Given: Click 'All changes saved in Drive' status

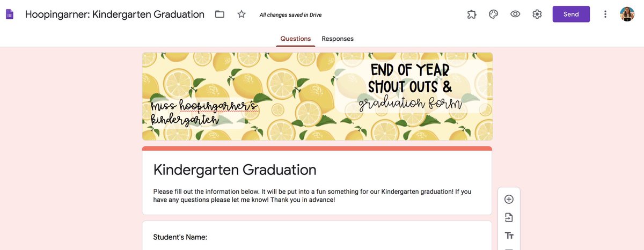Looking at the screenshot, I should click(x=291, y=15).
